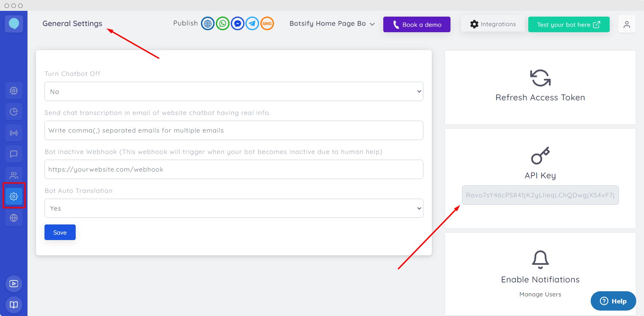Click the website publish globe icon
This screenshot has width=644, height=316.
pos(208,24)
